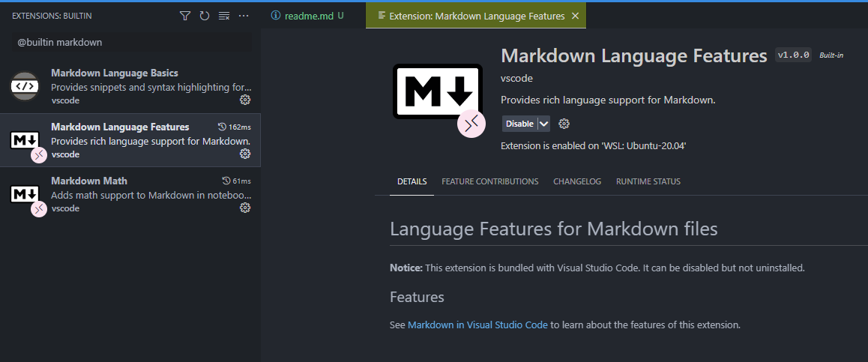Open gear menu for Markdown Language Features row
868x362 pixels.
click(244, 154)
